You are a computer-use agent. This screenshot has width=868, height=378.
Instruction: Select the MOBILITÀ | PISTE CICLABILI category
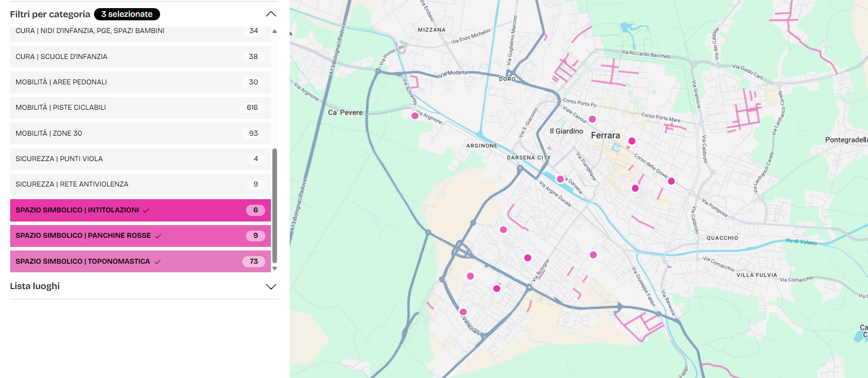(140, 108)
